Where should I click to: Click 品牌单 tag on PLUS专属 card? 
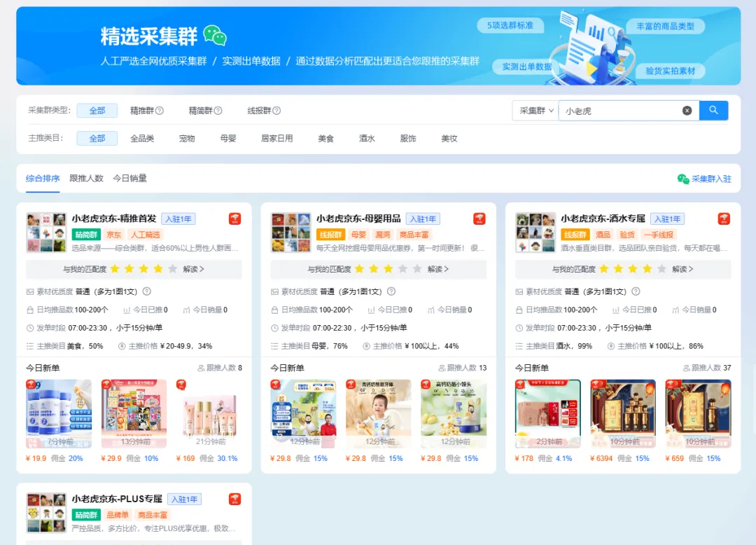coord(118,515)
